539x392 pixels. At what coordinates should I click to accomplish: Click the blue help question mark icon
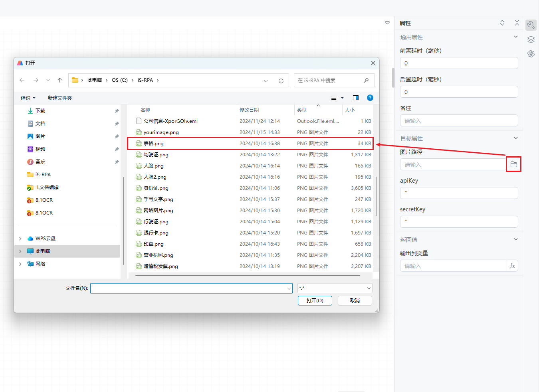(x=370, y=98)
